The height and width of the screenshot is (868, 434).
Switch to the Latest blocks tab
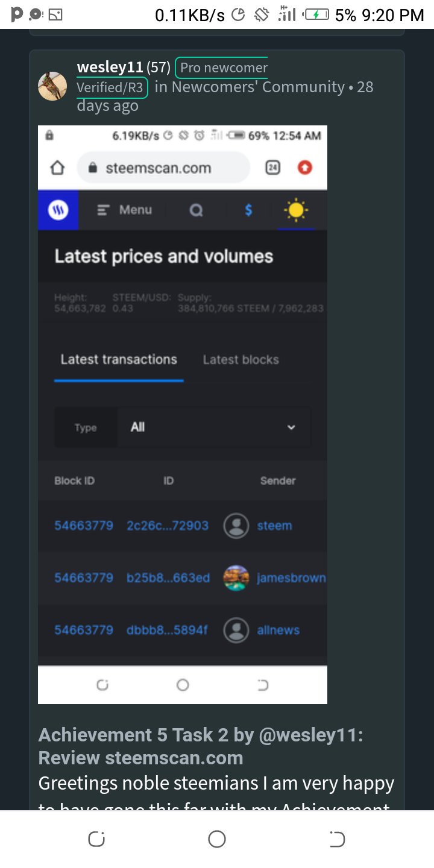pyautogui.click(x=241, y=360)
